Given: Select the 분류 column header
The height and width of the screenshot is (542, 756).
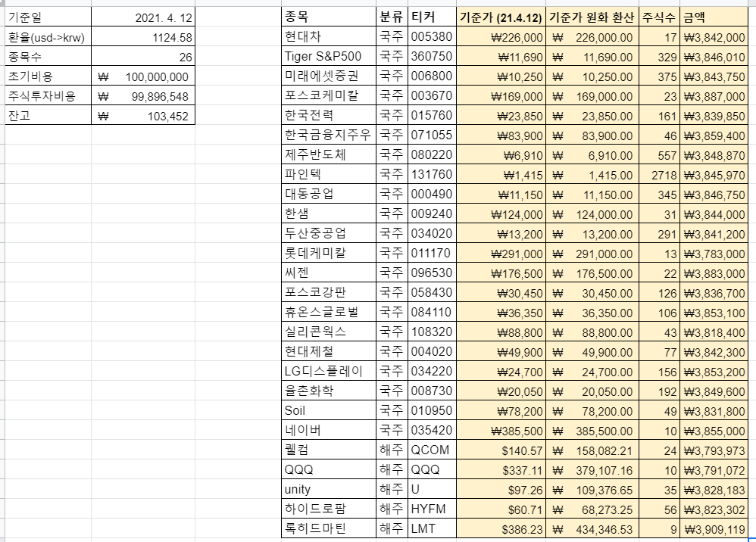Looking at the screenshot, I should [x=392, y=17].
